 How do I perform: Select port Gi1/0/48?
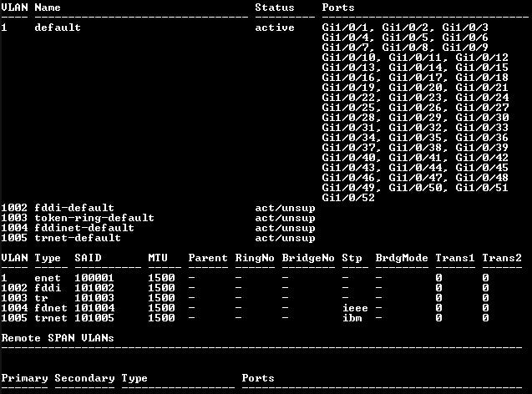482,177
